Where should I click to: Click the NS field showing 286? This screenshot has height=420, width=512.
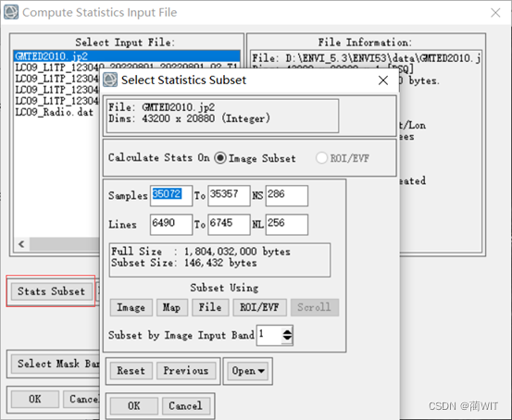(x=287, y=195)
